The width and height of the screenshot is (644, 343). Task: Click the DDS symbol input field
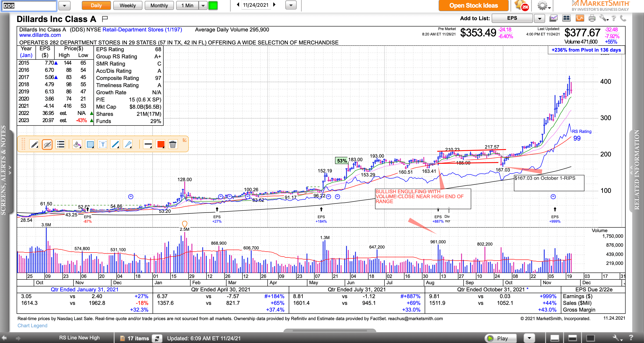tap(29, 6)
